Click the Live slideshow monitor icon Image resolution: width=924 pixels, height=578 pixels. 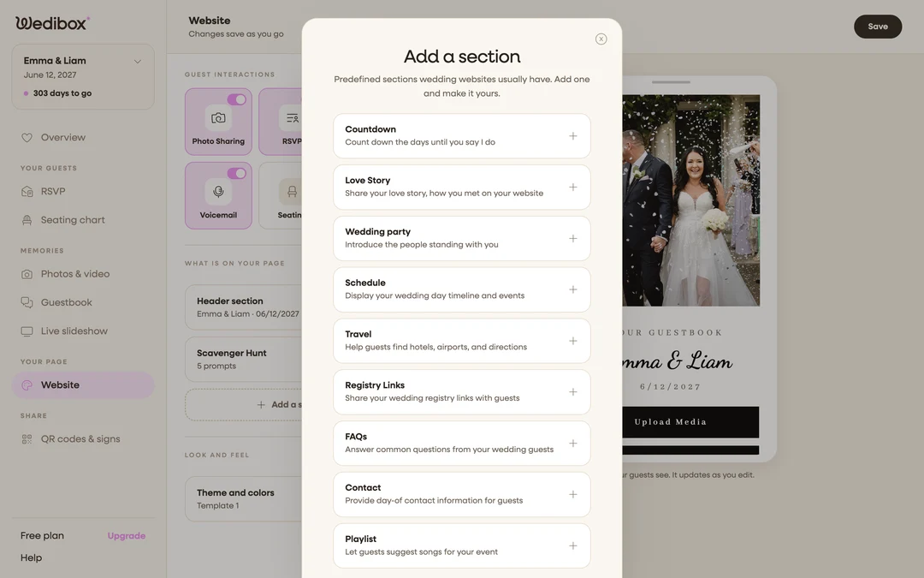(27, 331)
